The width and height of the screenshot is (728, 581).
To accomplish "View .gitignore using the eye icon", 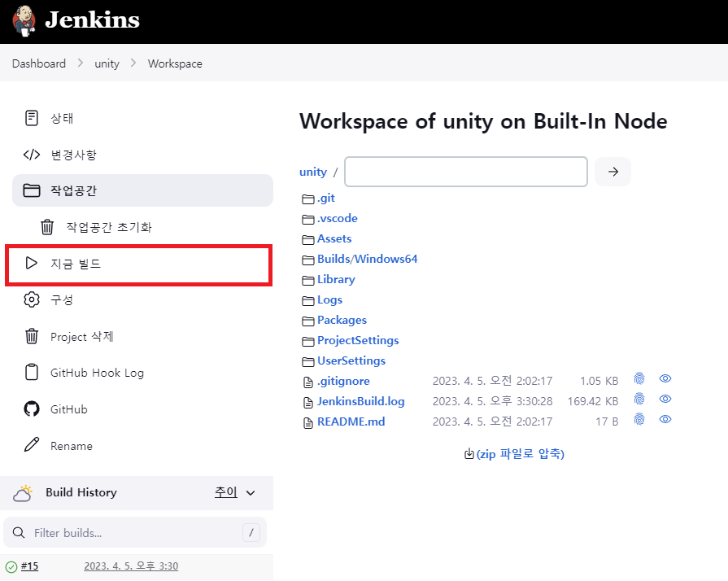I will 665,378.
